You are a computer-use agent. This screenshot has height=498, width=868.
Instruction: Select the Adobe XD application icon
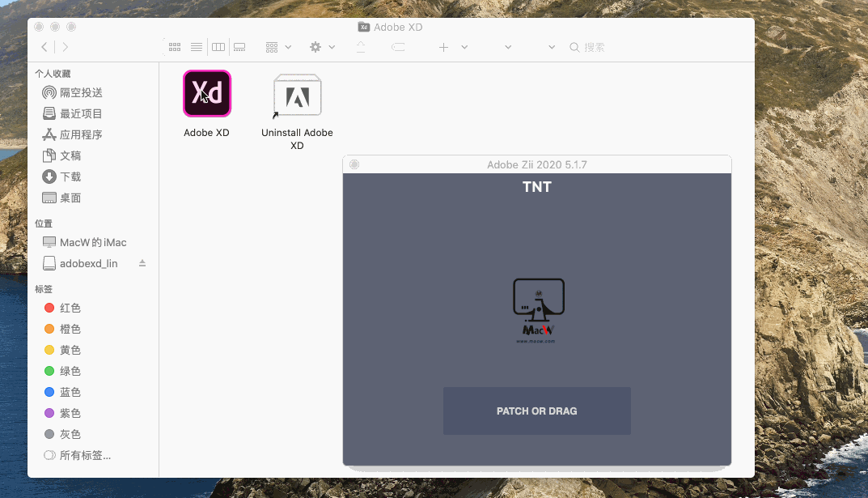point(207,94)
